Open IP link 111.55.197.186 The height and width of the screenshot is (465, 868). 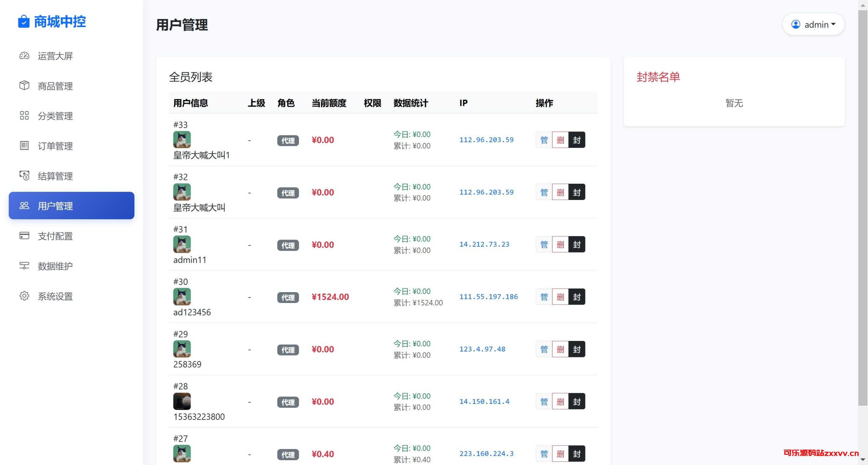point(488,297)
